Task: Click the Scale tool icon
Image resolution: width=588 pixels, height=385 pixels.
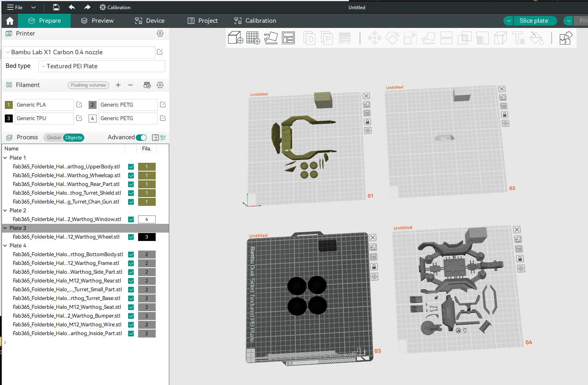Action: click(410, 38)
